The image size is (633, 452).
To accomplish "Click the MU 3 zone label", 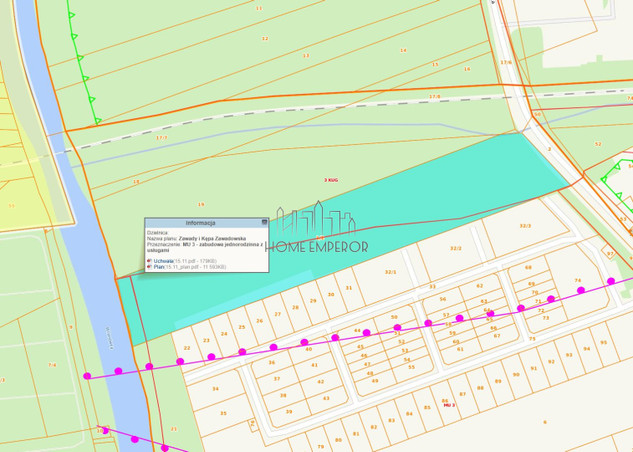I will click(x=449, y=405).
